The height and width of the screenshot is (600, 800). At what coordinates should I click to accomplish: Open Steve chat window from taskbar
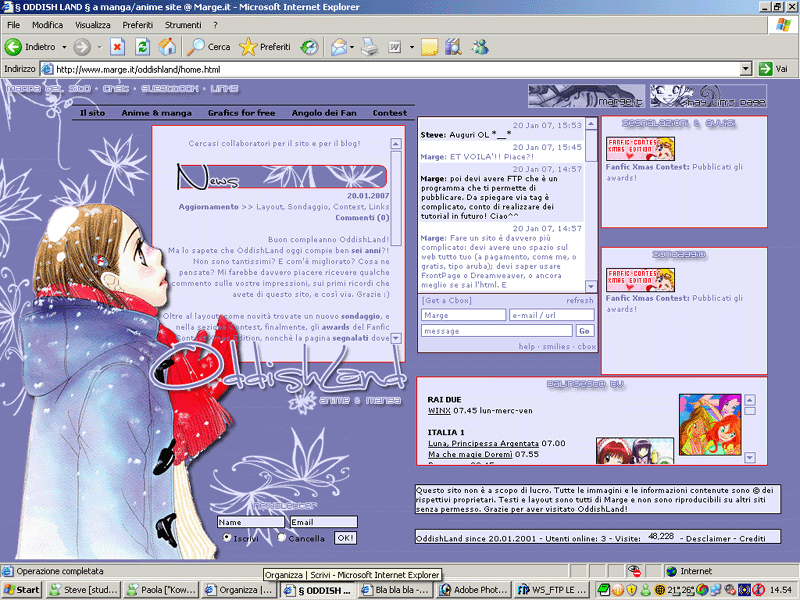point(83,590)
